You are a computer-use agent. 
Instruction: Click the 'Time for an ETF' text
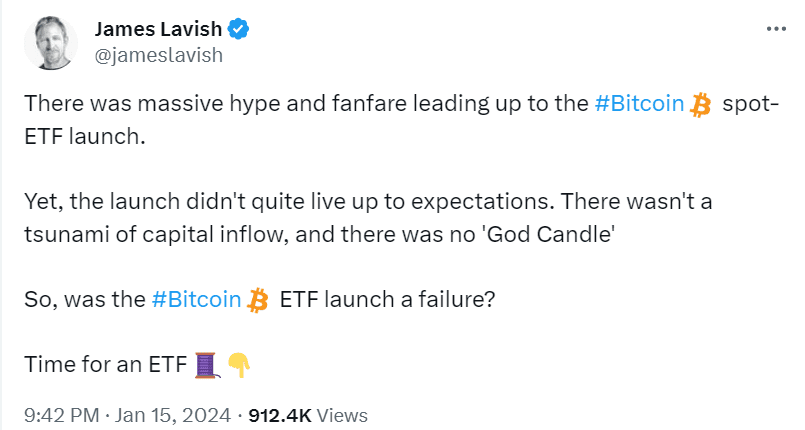105,364
